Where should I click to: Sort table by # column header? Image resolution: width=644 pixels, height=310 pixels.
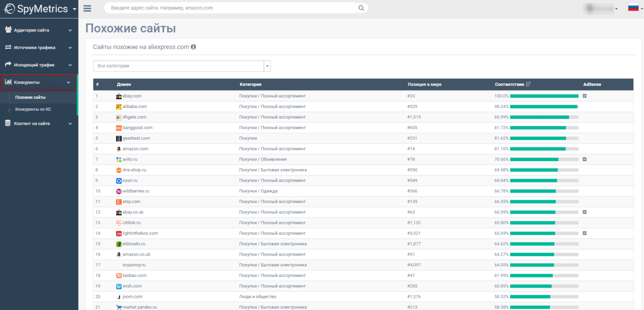coord(97,85)
